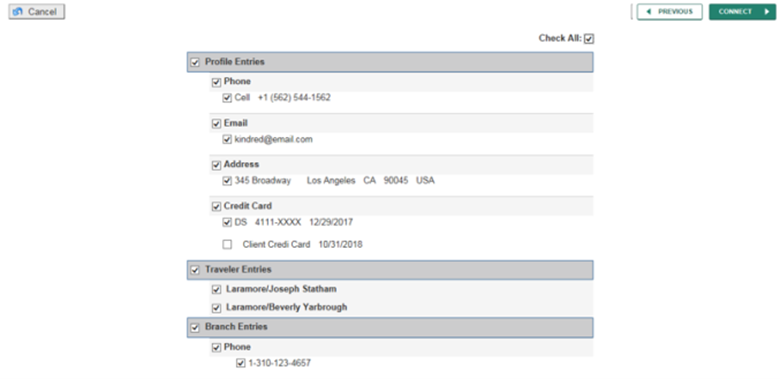Deselect traveler Laramore/Beverly Yarbrough
The width and height of the screenshot is (780, 379).
tap(216, 308)
